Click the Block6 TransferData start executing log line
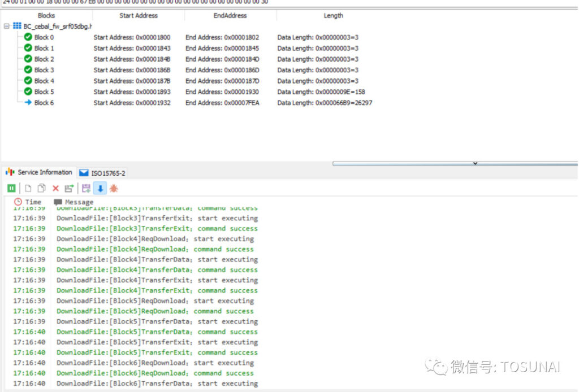The width and height of the screenshot is (579, 392). pos(157,384)
